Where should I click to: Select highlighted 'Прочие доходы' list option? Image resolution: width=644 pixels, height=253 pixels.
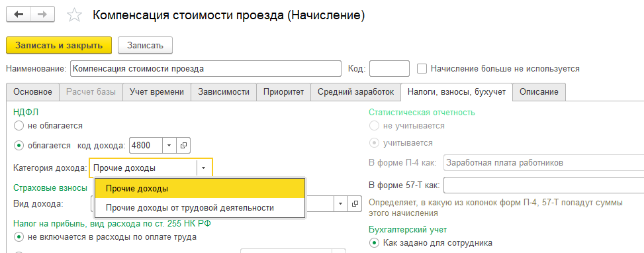coord(200,189)
